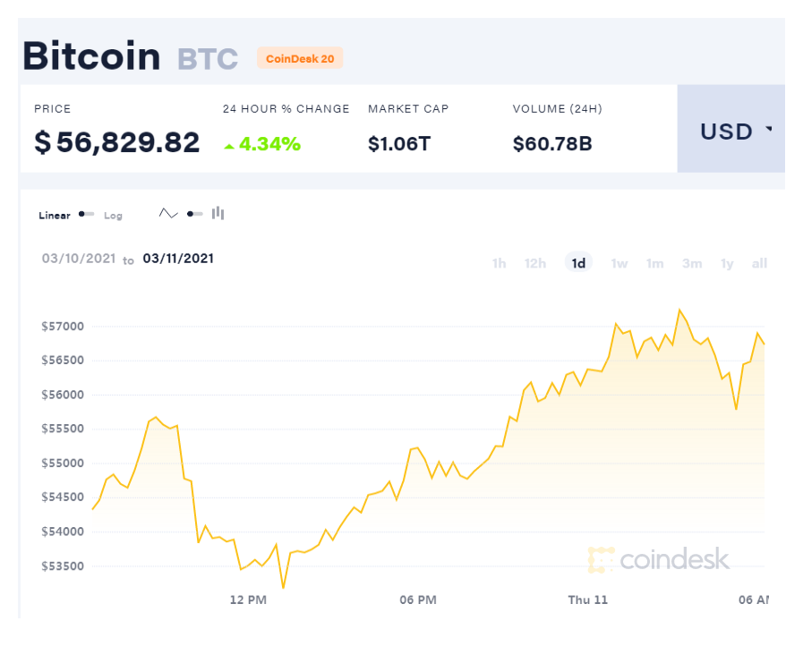Switch to the 1h time range
Viewport: 803px width, 672px height.
click(499, 264)
